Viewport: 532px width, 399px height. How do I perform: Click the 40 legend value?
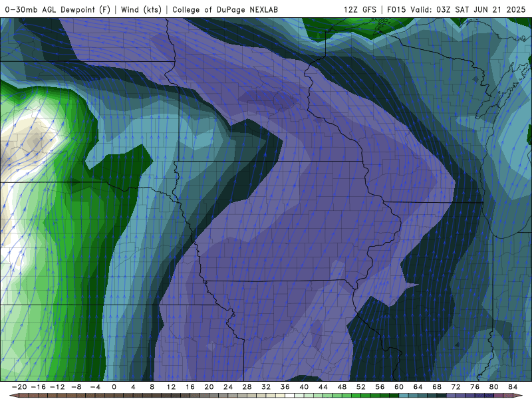[304, 387]
